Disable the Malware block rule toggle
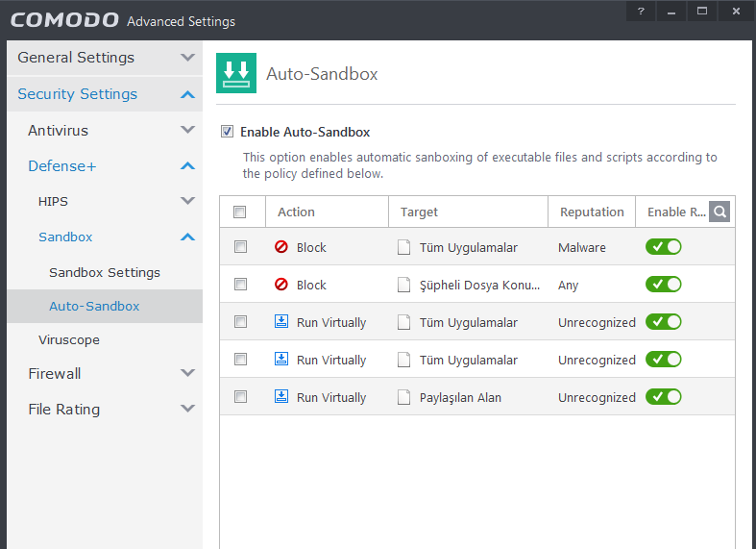This screenshot has width=756, height=549. pos(664,247)
